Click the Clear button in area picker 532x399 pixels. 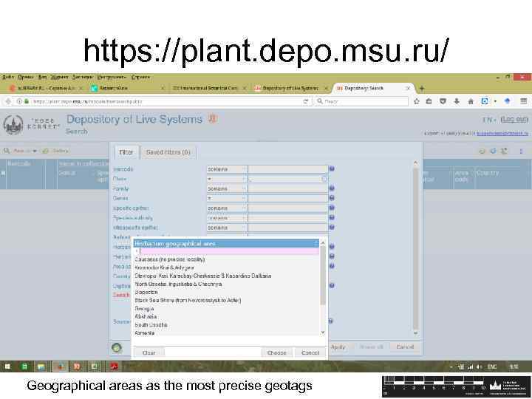(149, 353)
